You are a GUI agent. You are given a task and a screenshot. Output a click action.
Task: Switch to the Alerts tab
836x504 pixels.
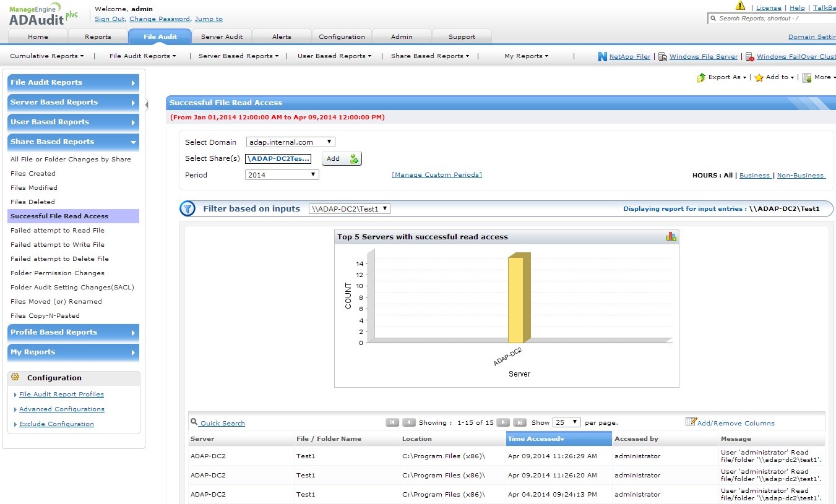pyautogui.click(x=282, y=37)
